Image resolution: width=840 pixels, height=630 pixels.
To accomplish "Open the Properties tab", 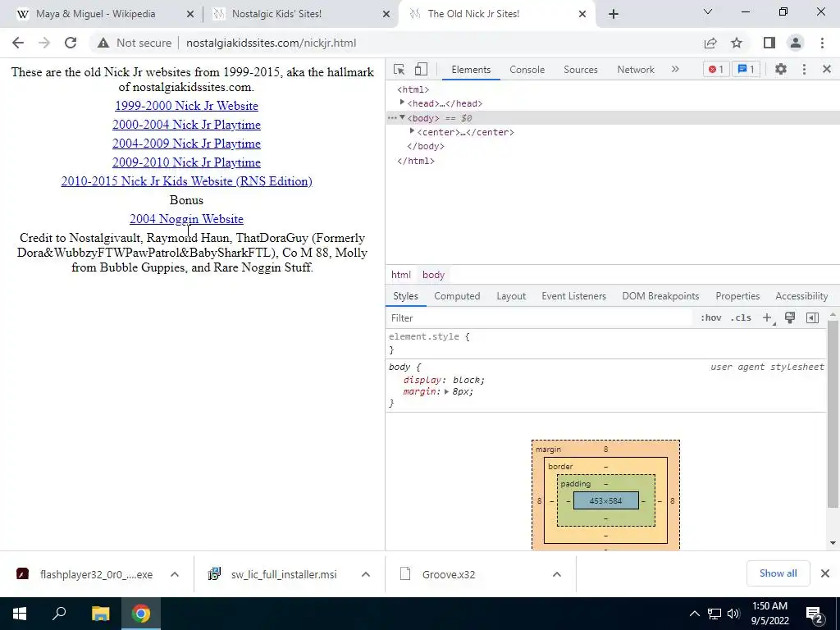I will pyautogui.click(x=737, y=295).
